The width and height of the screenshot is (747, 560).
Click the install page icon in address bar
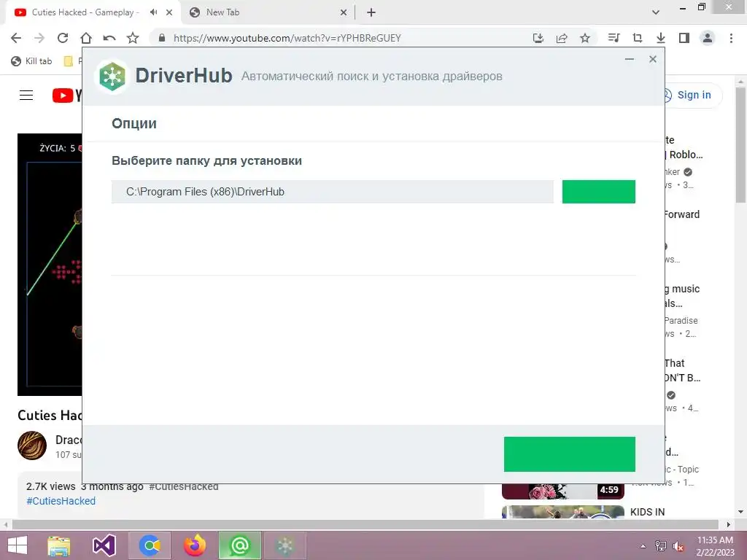click(538, 38)
